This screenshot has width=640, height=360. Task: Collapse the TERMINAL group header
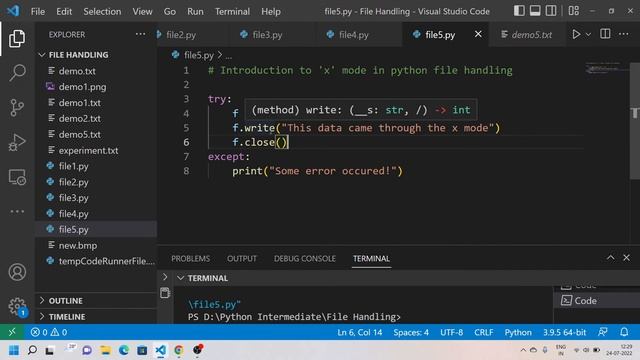[208, 278]
